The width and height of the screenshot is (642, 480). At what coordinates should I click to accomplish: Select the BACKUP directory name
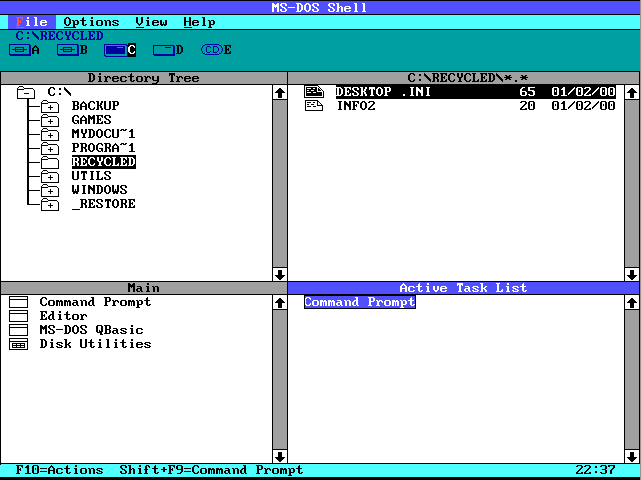(x=95, y=106)
